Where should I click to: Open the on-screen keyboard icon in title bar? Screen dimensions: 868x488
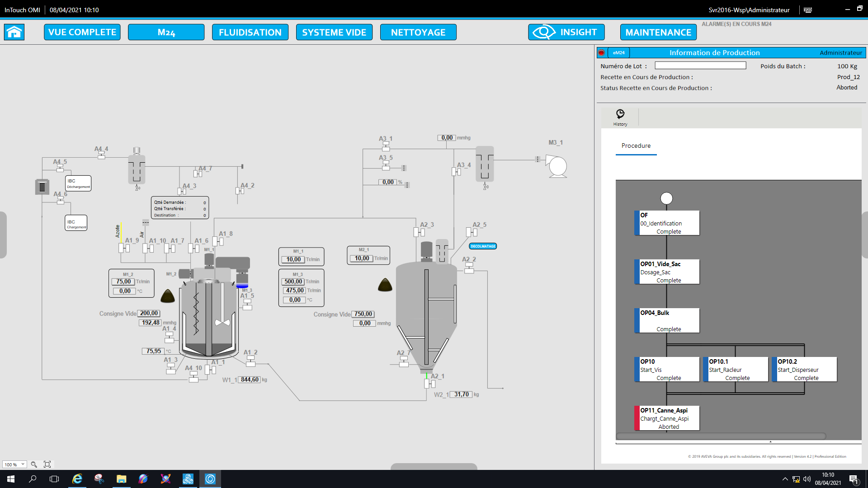pos(808,9)
